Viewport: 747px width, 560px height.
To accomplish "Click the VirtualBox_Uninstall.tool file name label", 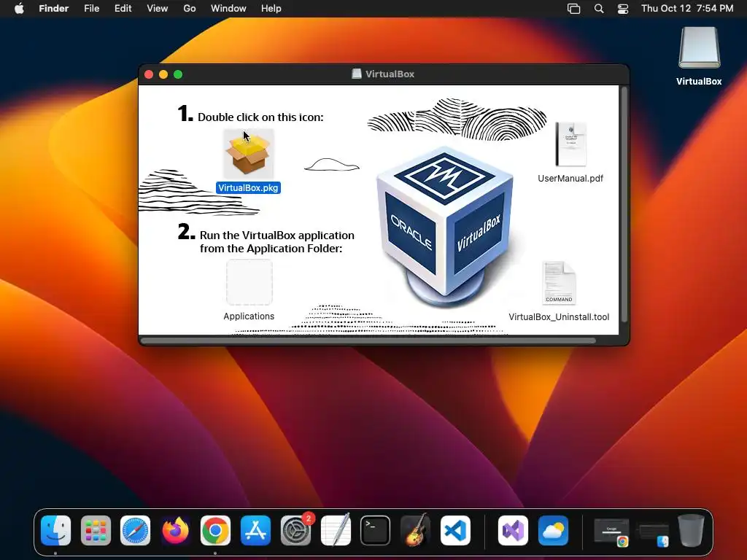I will coord(559,317).
